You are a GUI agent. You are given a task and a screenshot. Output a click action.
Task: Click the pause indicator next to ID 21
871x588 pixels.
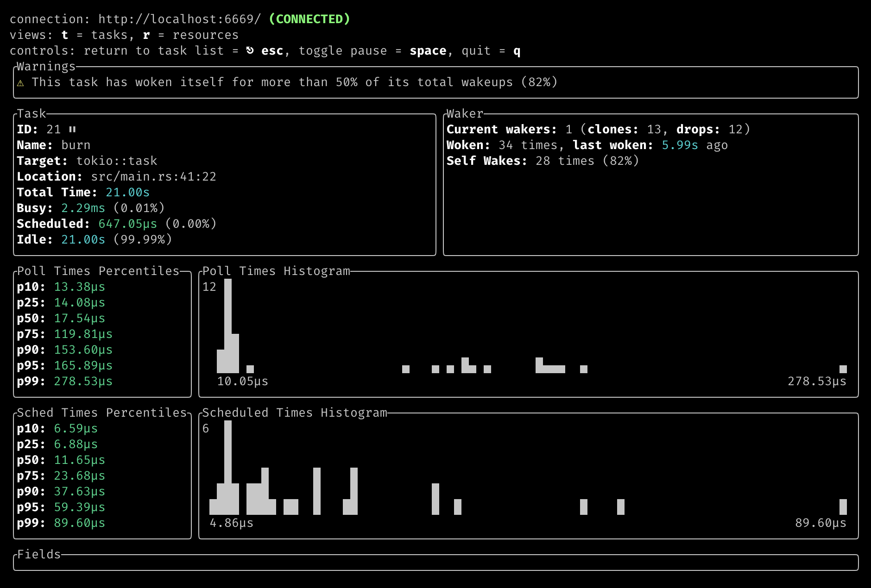pyautogui.click(x=72, y=130)
